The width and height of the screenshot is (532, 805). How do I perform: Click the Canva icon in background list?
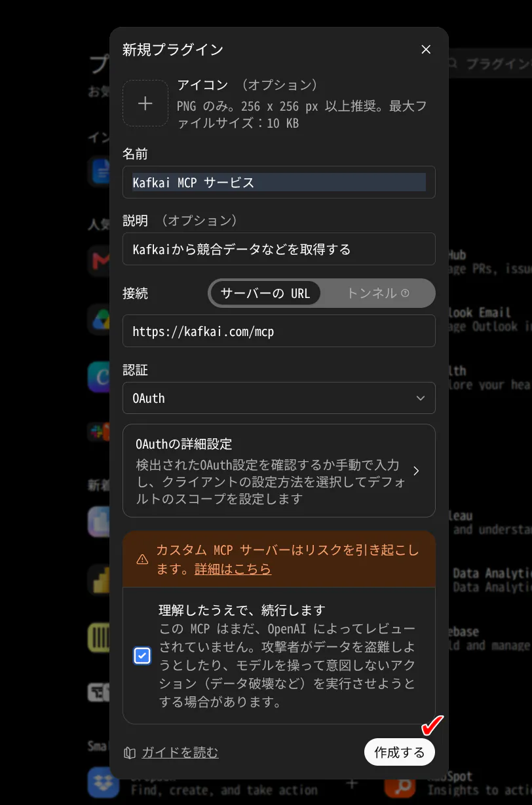[99, 377]
